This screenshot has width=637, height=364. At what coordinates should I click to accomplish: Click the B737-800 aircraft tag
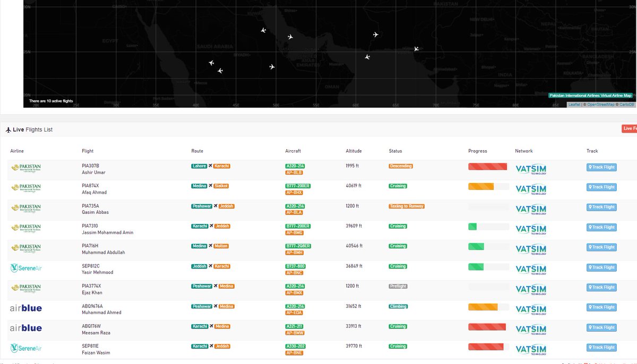[295, 266]
